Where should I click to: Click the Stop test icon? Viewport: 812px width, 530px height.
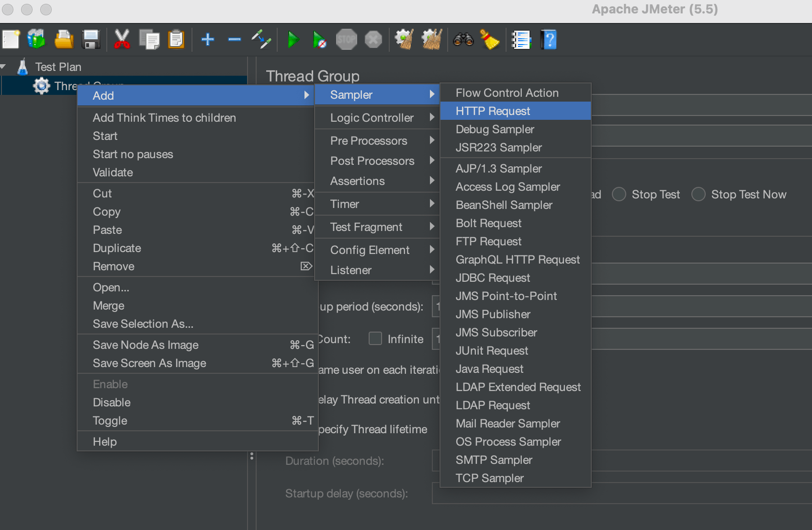pyautogui.click(x=346, y=39)
